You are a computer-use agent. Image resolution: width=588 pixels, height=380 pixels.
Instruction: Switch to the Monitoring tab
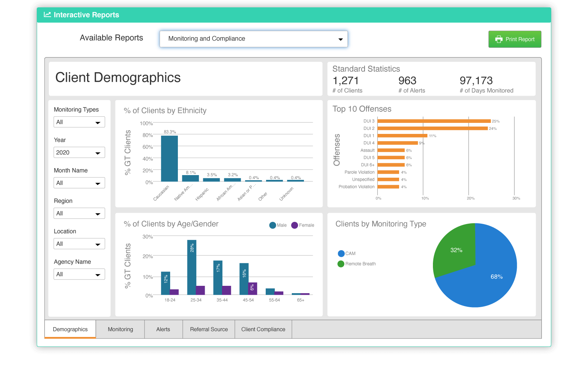coord(121,329)
